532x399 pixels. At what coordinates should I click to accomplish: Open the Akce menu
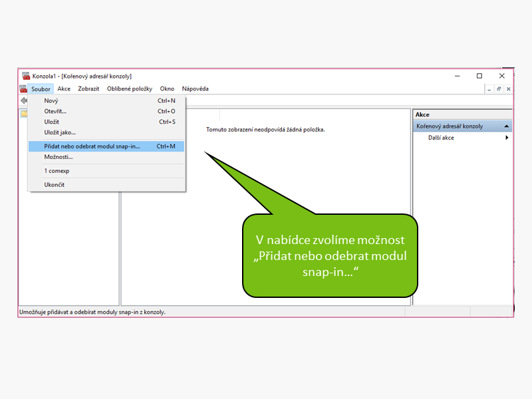pos(64,89)
